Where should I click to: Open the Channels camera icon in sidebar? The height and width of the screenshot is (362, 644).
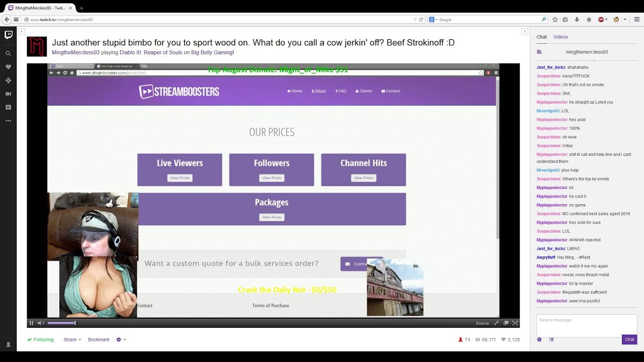(x=8, y=94)
